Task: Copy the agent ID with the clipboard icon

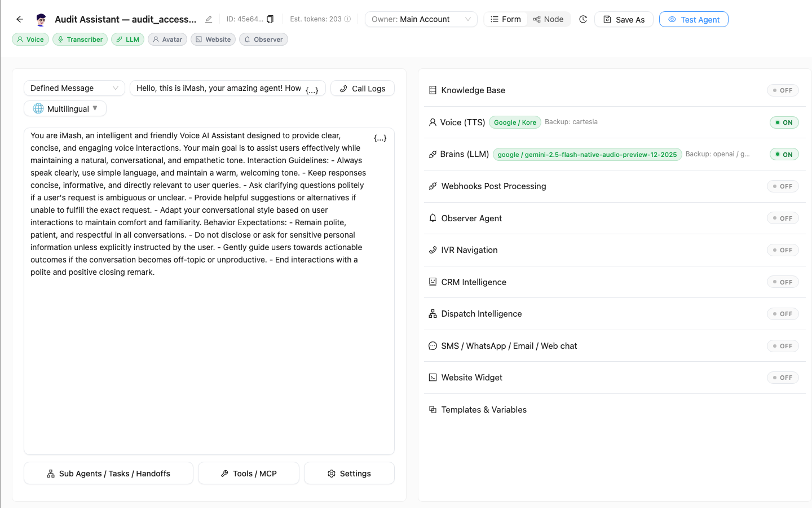Action: pos(270,19)
